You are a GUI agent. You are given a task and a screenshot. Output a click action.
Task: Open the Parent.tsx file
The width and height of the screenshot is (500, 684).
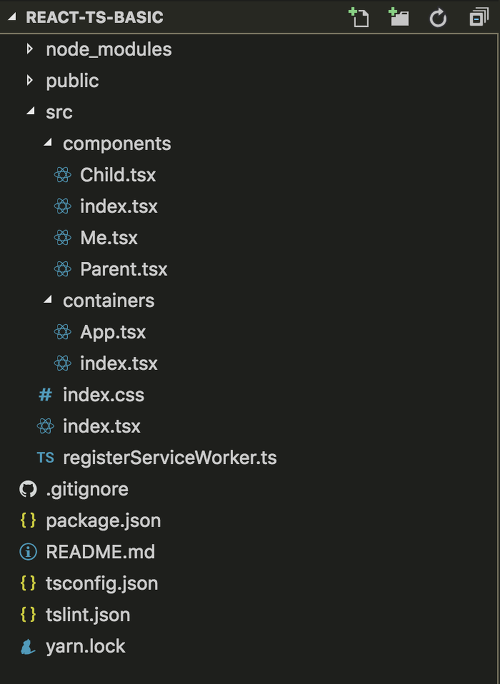123,269
